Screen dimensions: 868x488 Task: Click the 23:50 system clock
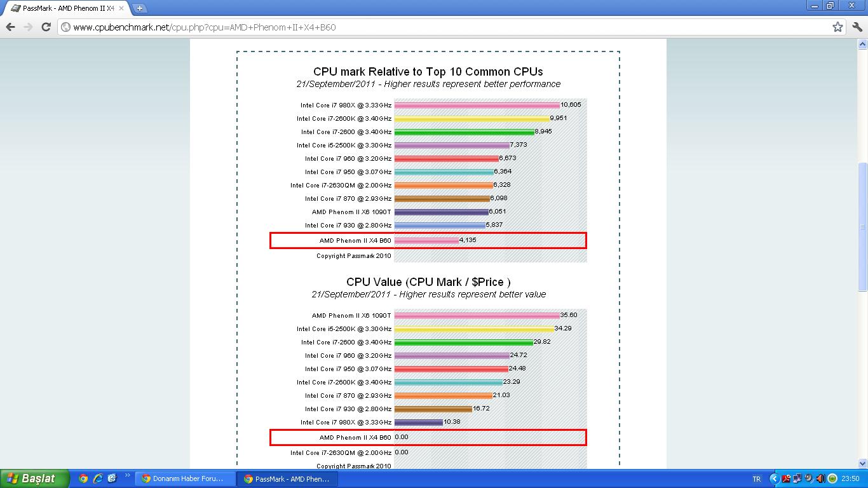pyautogui.click(x=850, y=479)
